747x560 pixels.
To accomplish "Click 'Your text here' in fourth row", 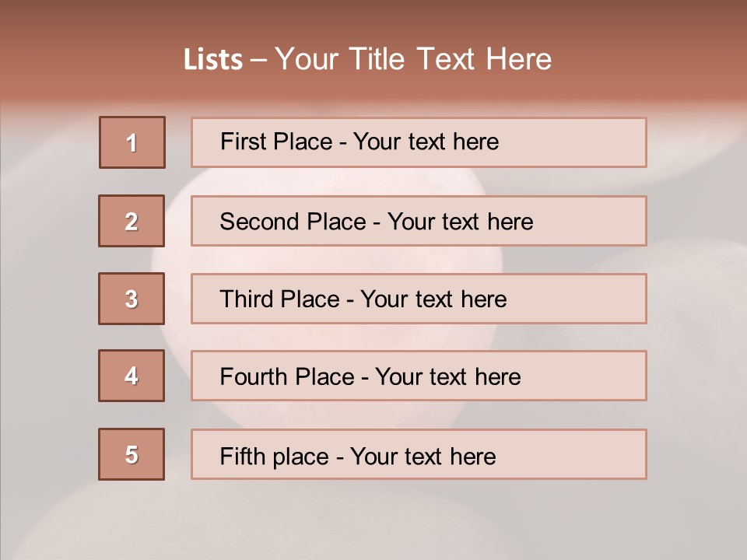I will 447,377.
